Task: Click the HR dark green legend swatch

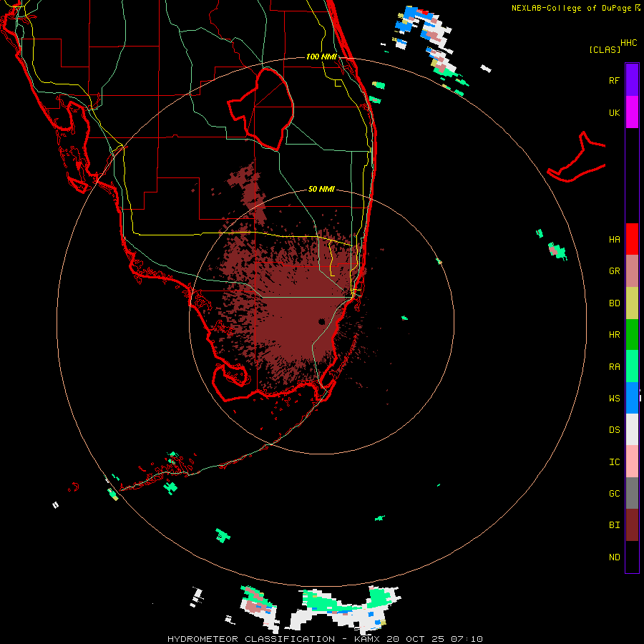Action: click(632, 335)
